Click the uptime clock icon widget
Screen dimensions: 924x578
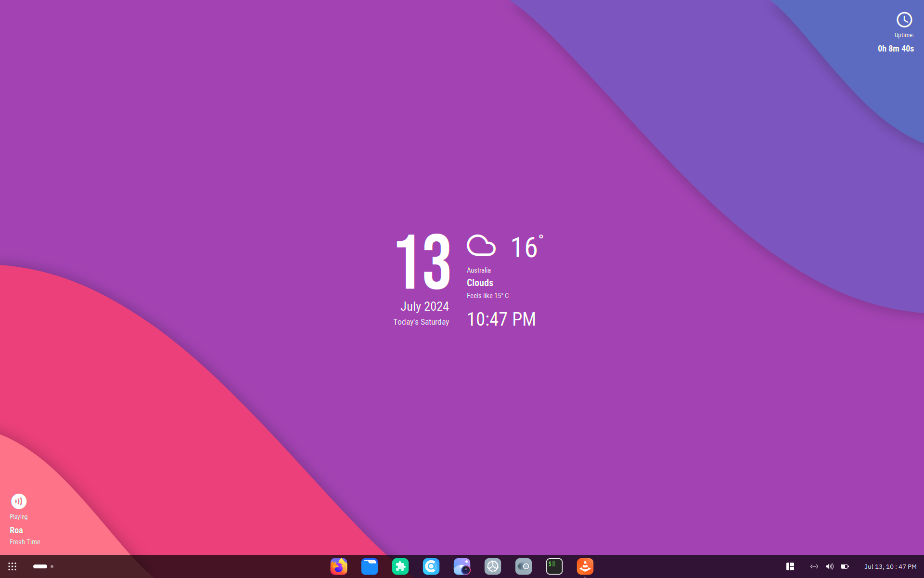(x=904, y=20)
